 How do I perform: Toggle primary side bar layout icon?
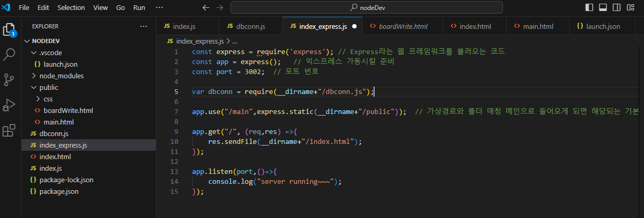[589, 7]
